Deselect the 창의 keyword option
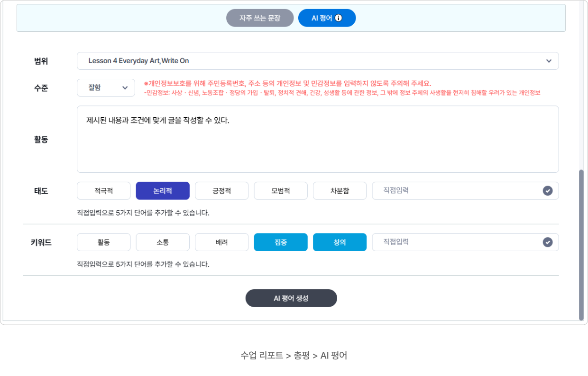The height and width of the screenshot is (376, 588). click(x=340, y=242)
